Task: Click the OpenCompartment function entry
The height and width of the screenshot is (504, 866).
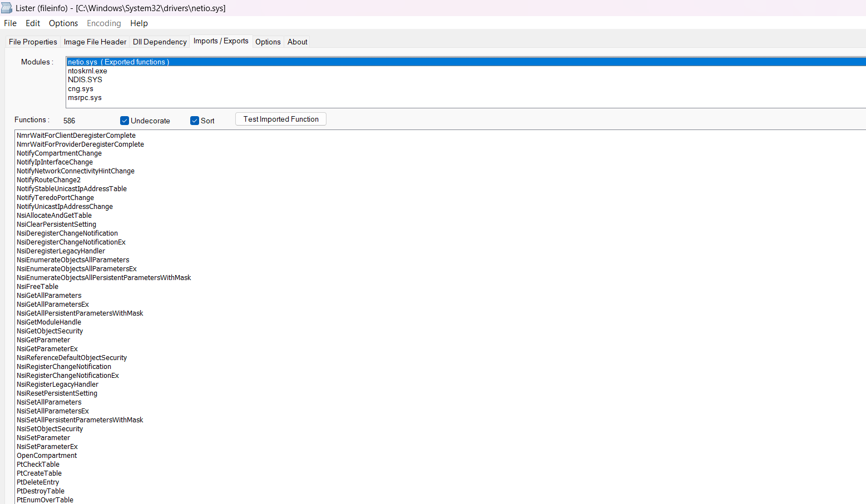Action: tap(47, 456)
